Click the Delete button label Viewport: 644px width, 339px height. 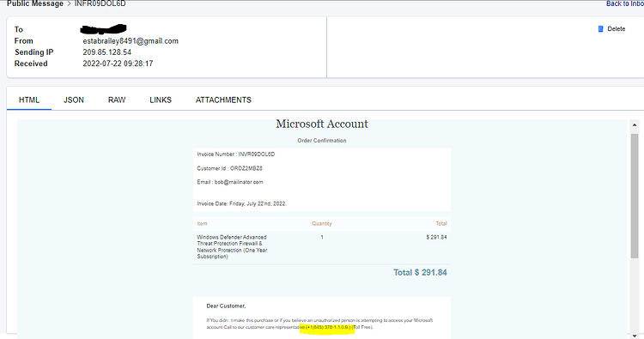click(616, 28)
